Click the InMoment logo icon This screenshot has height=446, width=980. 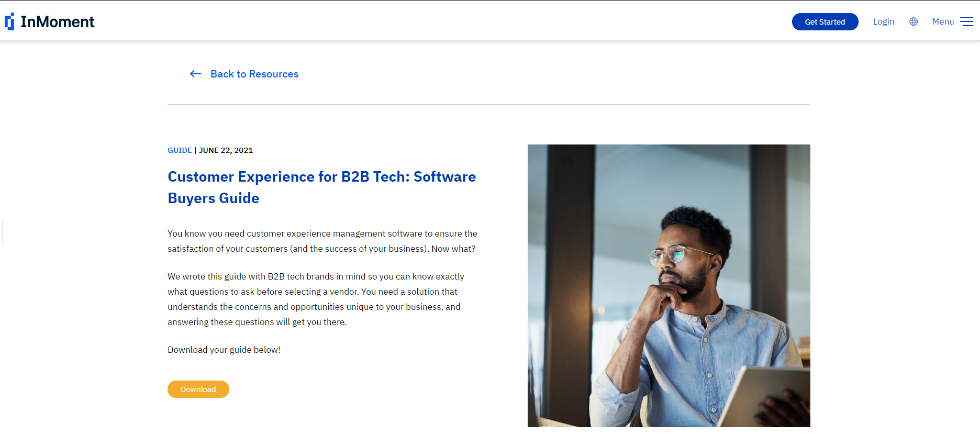[x=9, y=21]
